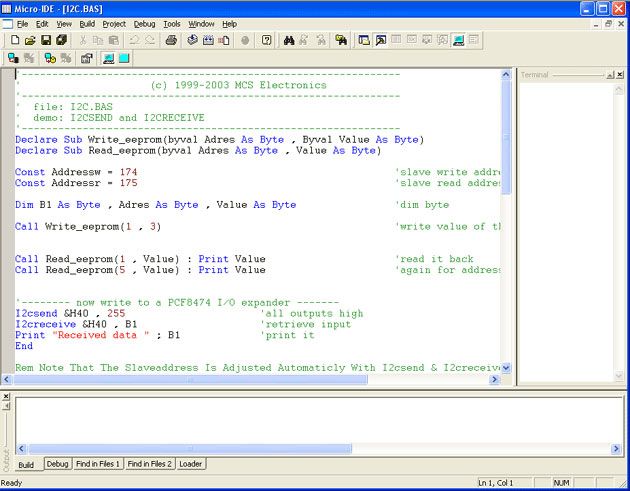Screen dimensions: 630x491
Task: Click the 'file: I2C.BAS' comment line
Action: (x=73, y=107)
